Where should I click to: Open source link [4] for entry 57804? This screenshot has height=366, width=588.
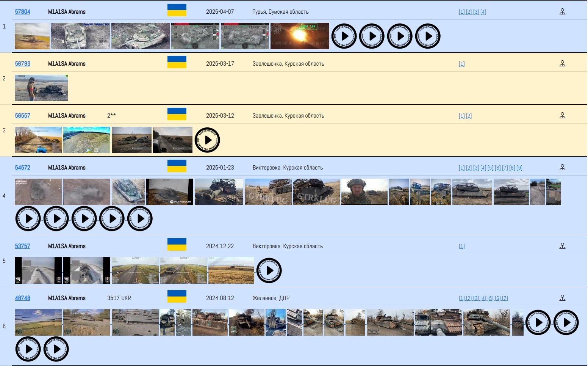pyautogui.click(x=483, y=12)
